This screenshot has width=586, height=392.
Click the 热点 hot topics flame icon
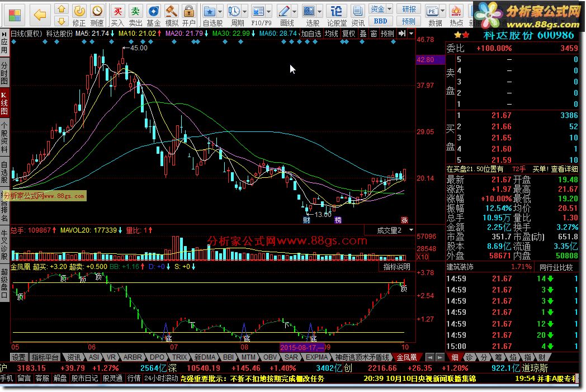456,15
